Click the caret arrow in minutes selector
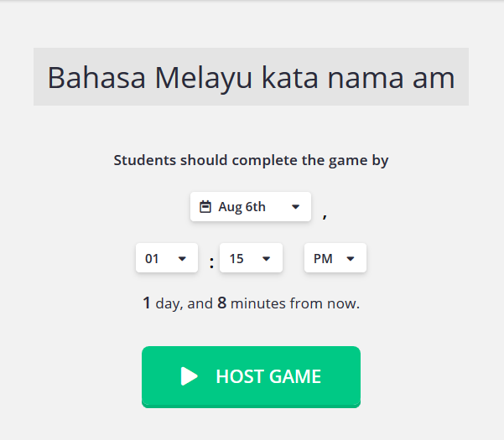 coord(266,259)
